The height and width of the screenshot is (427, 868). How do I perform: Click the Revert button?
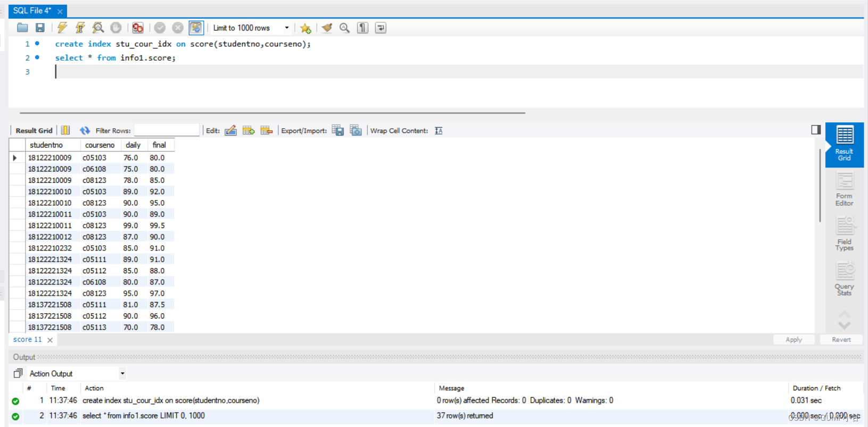tap(841, 340)
